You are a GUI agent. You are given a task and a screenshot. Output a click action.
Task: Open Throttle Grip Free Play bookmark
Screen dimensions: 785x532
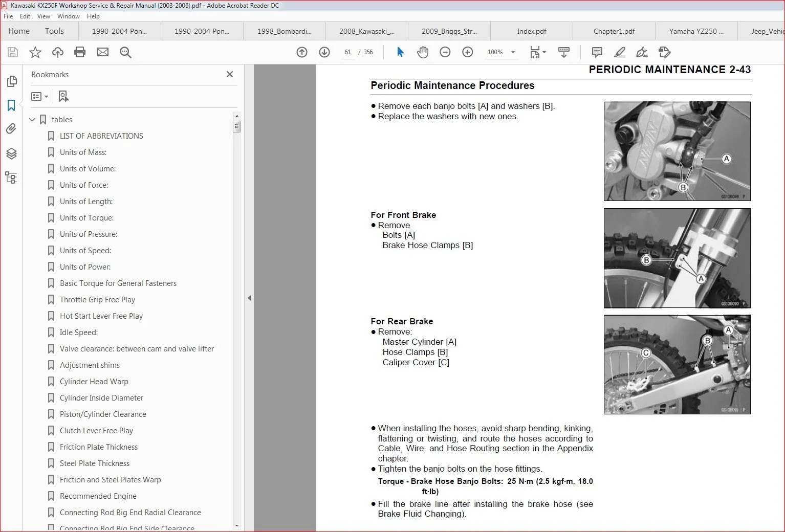click(97, 300)
